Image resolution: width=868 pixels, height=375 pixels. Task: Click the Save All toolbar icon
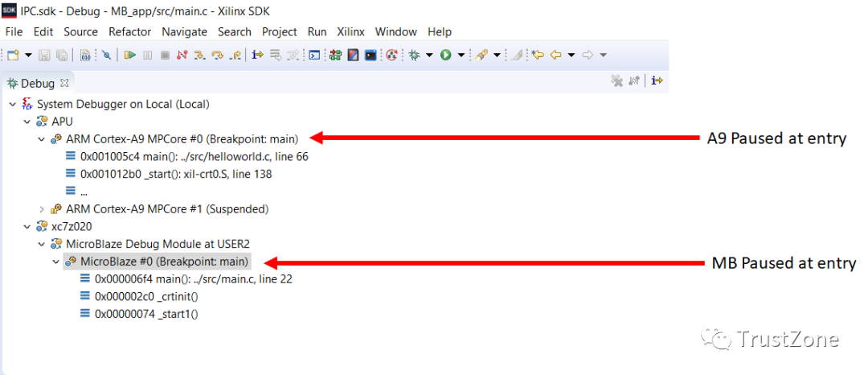pos(62,55)
